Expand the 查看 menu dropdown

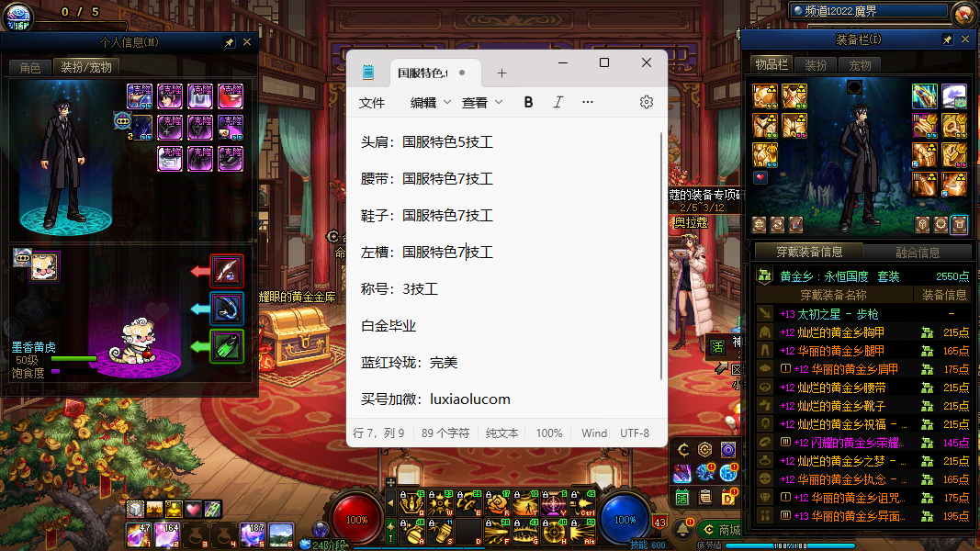pos(482,102)
